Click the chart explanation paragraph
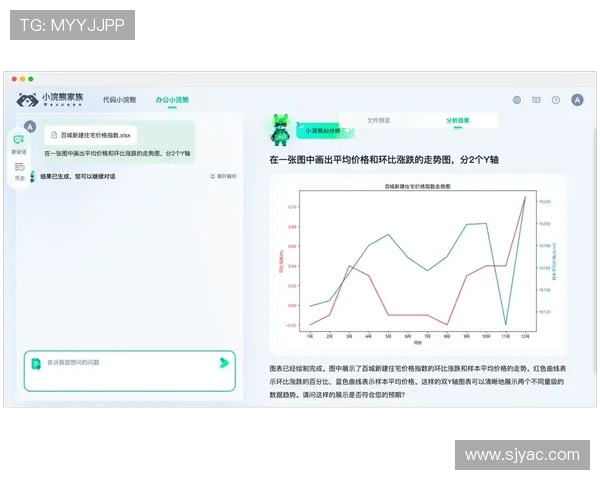 click(x=417, y=381)
